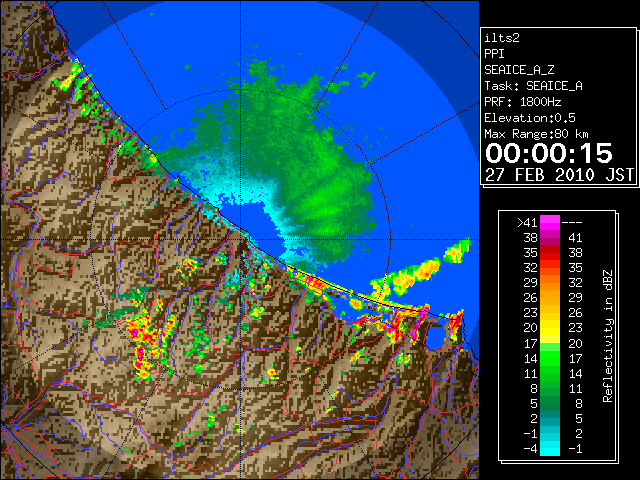Select the 'Elevation:0.5' text
The height and width of the screenshot is (480, 640).
[530, 118]
